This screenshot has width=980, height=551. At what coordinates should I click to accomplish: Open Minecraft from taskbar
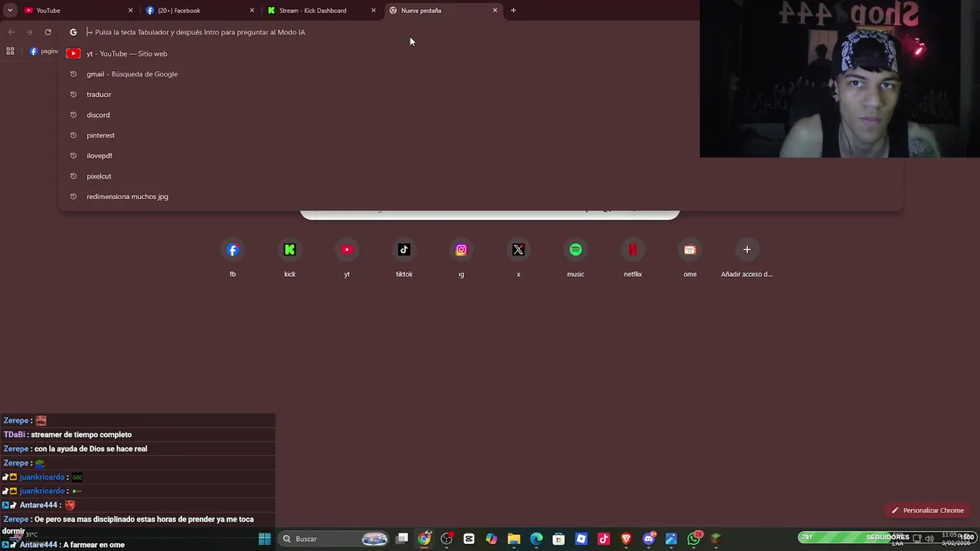tap(716, 539)
